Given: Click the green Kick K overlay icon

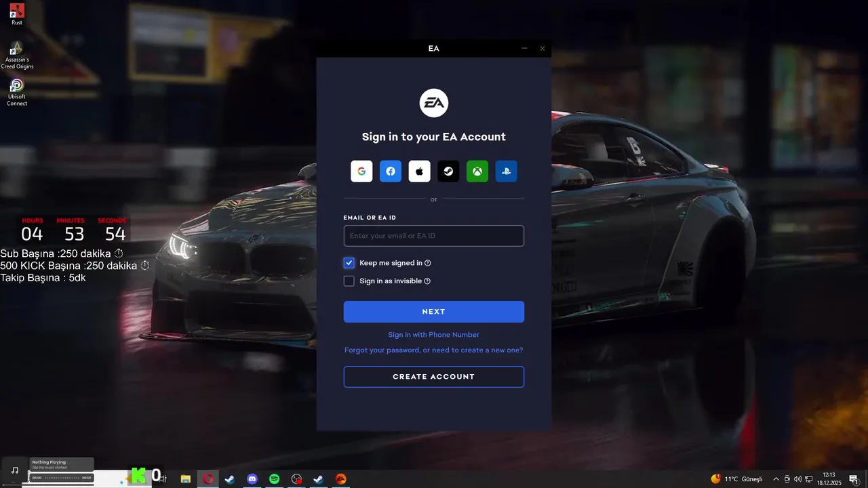Looking at the screenshot, I should [139, 476].
